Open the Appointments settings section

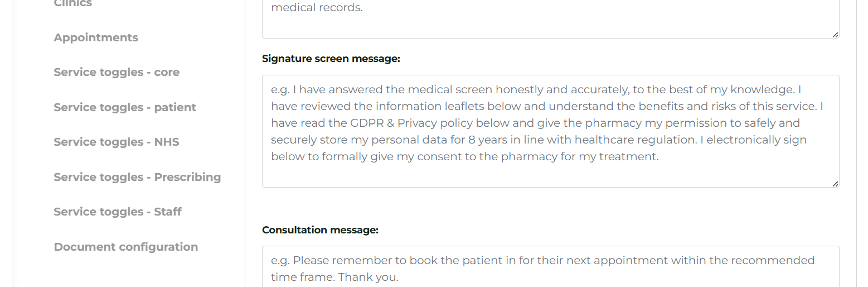(96, 37)
